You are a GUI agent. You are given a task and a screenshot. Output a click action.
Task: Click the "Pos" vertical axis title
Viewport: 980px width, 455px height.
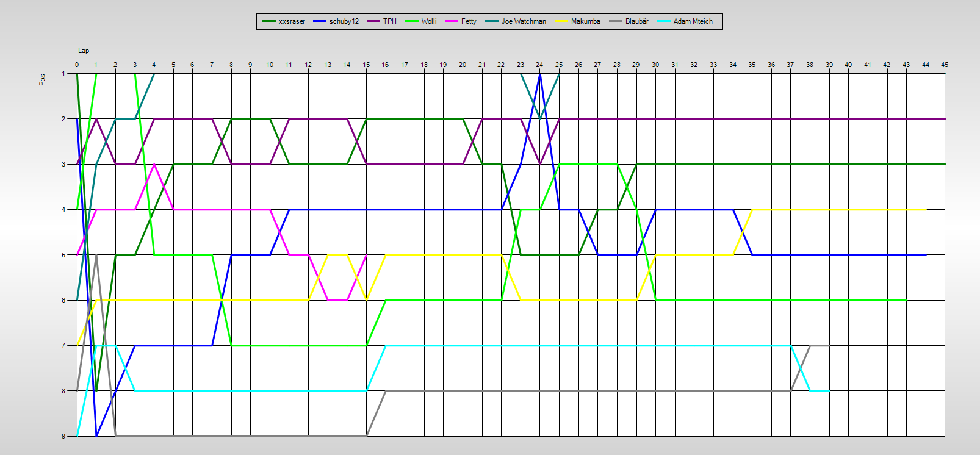[42, 80]
